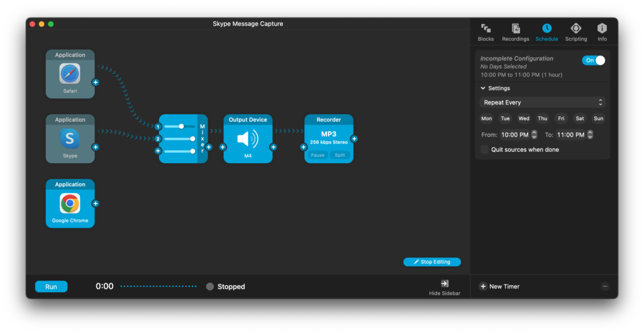Open the Blocks sidebar tab
The height and width of the screenshot is (333, 644).
486,33
